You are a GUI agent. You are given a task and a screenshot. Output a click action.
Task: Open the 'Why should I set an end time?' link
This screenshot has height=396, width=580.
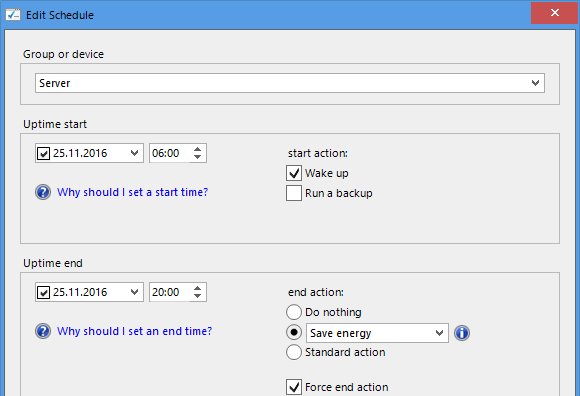tap(135, 331)
